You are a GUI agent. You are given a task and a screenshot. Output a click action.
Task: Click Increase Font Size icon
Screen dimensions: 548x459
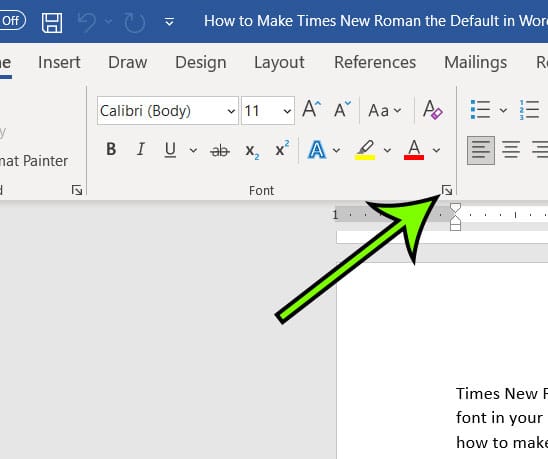click(311, 109)
